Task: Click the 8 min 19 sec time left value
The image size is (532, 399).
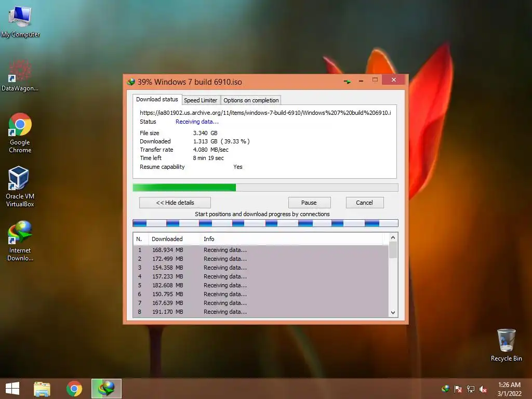Action: 208,158
